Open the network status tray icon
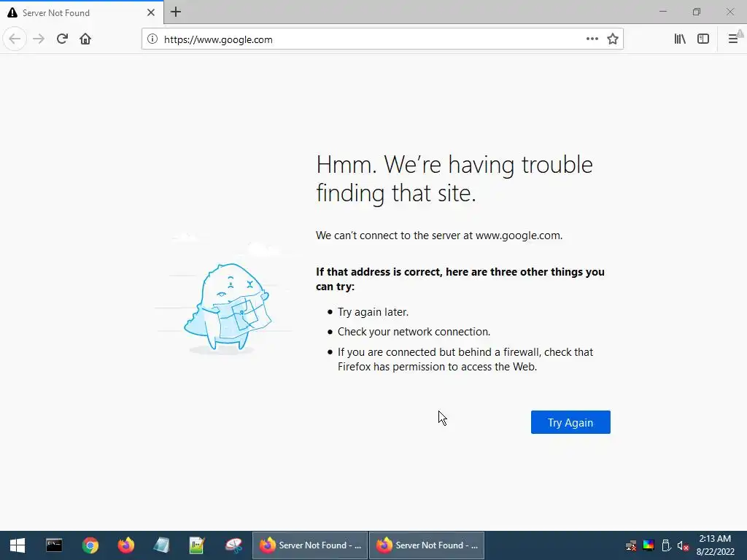 tap(631, 545)
